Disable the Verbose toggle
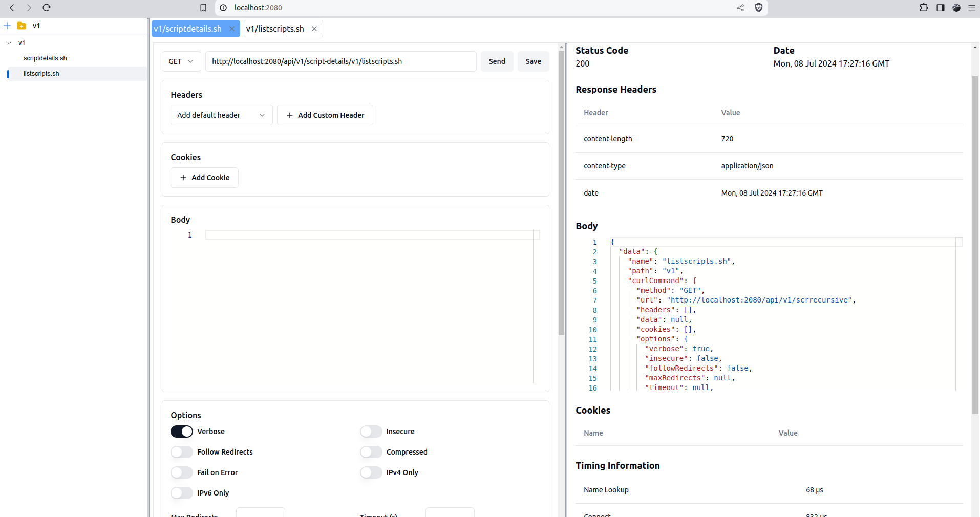 point(182,432)
